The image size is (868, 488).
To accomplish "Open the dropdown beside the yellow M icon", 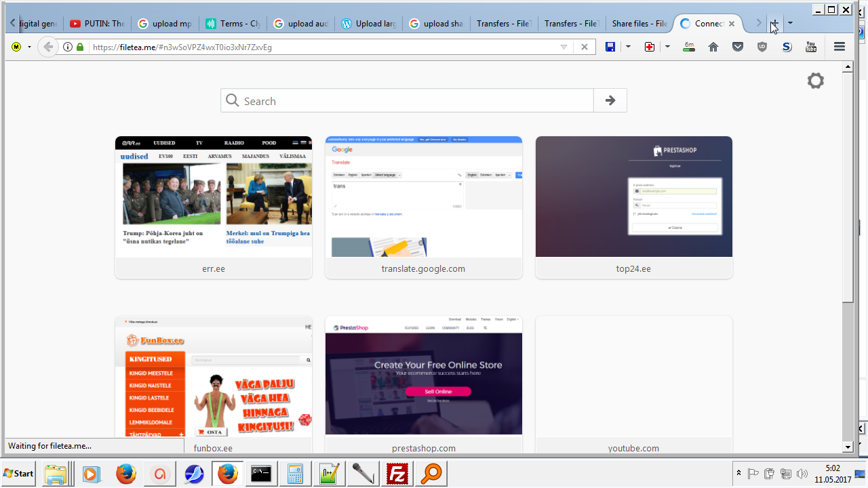I will point(29,47).
